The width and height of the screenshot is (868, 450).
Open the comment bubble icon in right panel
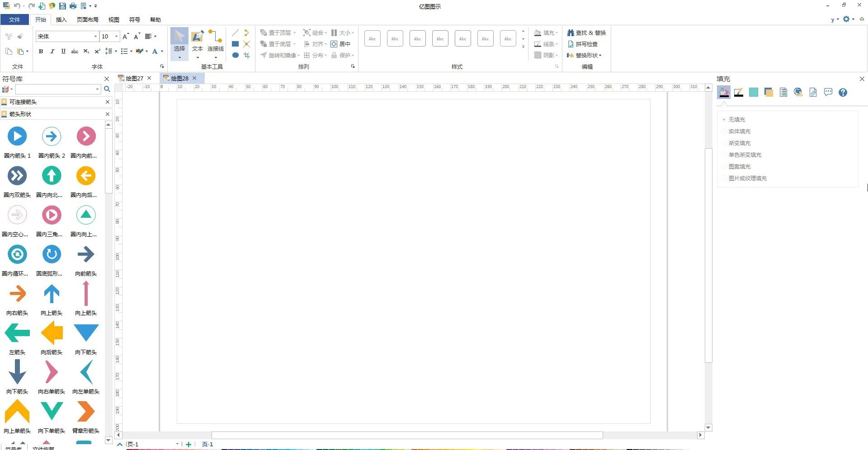tap(828, 92)
